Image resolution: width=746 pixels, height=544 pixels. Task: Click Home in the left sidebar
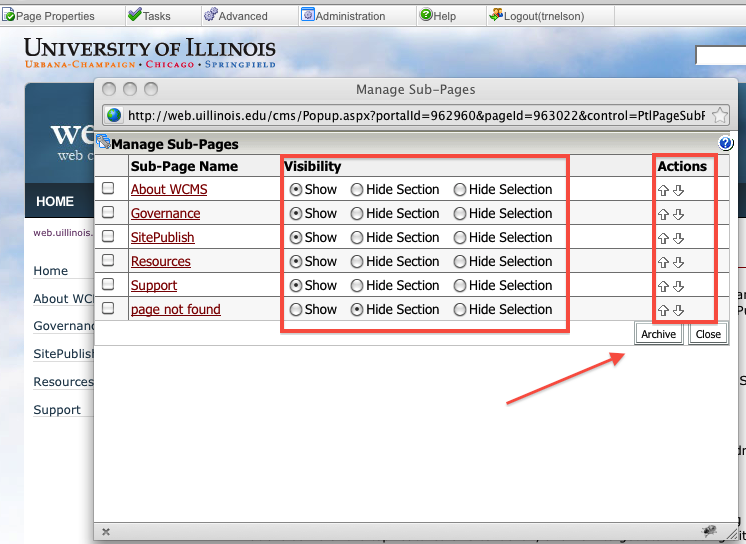50,270
